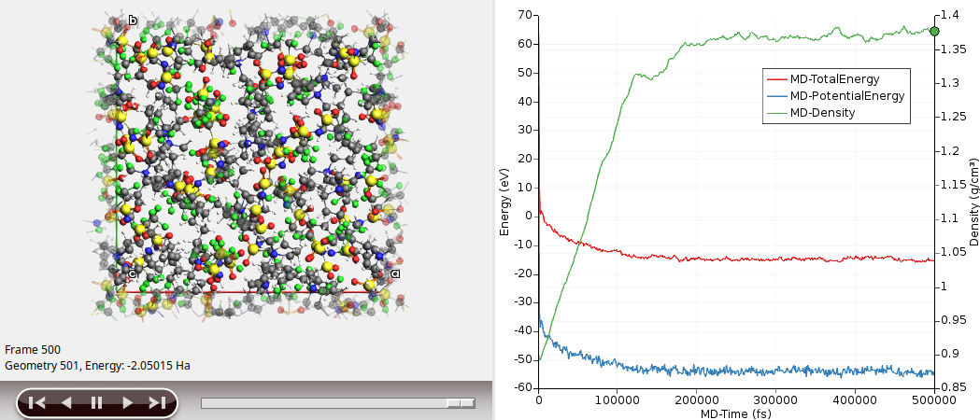Image resolution: width=980 pixels, height=420 pixels.
Task: Click the MD-Time (fs) axis title
Action: pos(735,412)
